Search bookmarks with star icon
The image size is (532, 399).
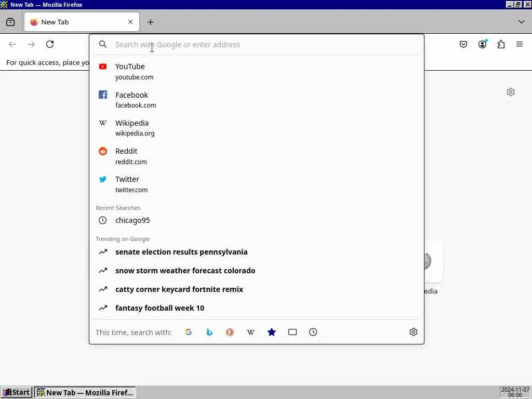click(271, 332)
